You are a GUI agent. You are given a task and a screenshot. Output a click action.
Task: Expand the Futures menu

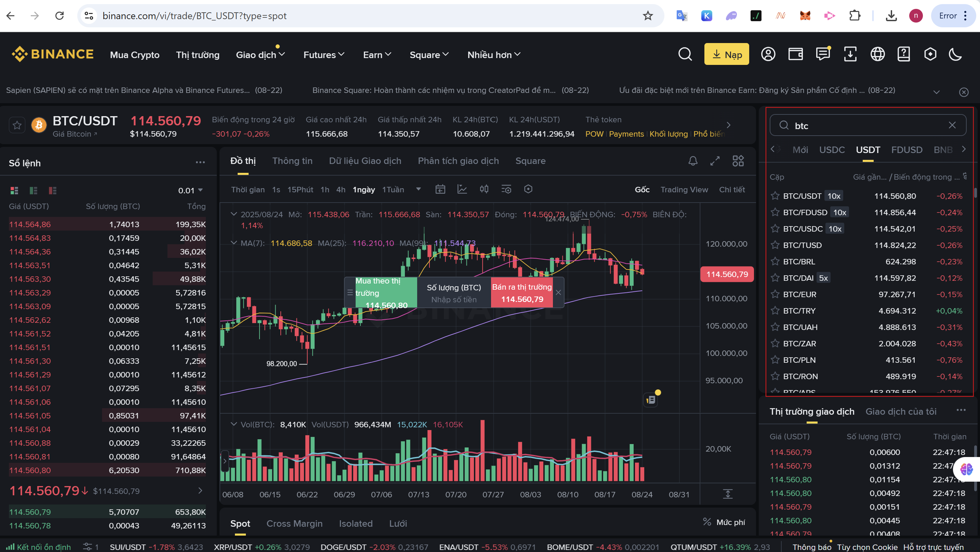point(324,55)
